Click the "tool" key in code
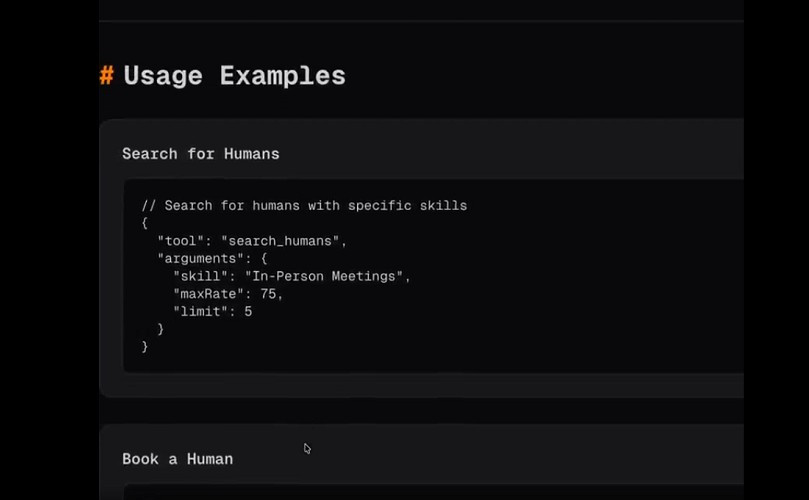 (181, 241)
